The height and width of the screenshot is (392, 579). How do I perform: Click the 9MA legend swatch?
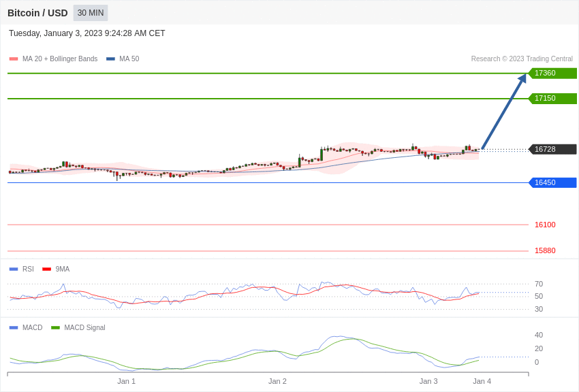coord(47,269)
